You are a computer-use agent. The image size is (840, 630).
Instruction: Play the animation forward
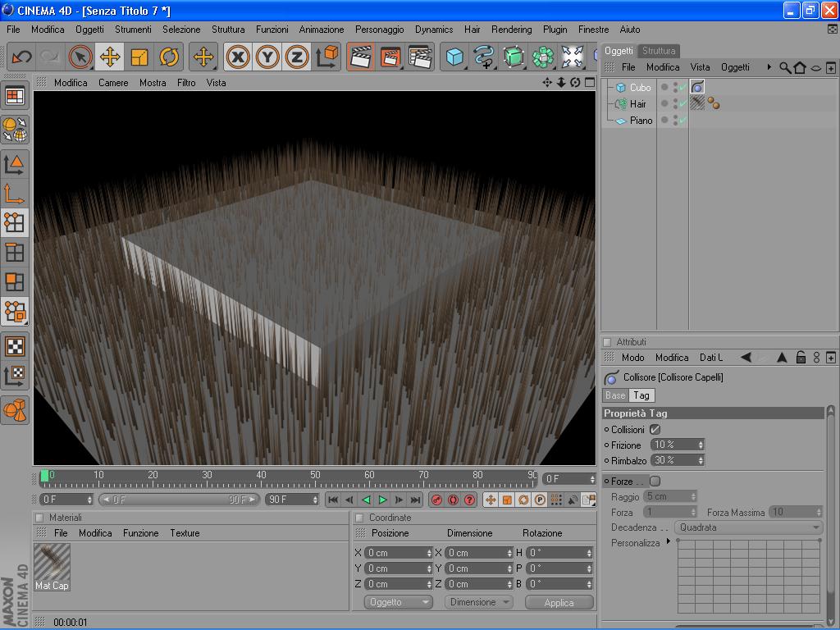pos(382,500)
